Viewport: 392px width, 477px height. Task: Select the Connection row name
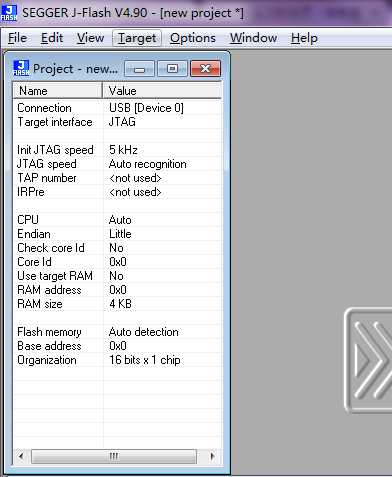(x=44, y=108)
